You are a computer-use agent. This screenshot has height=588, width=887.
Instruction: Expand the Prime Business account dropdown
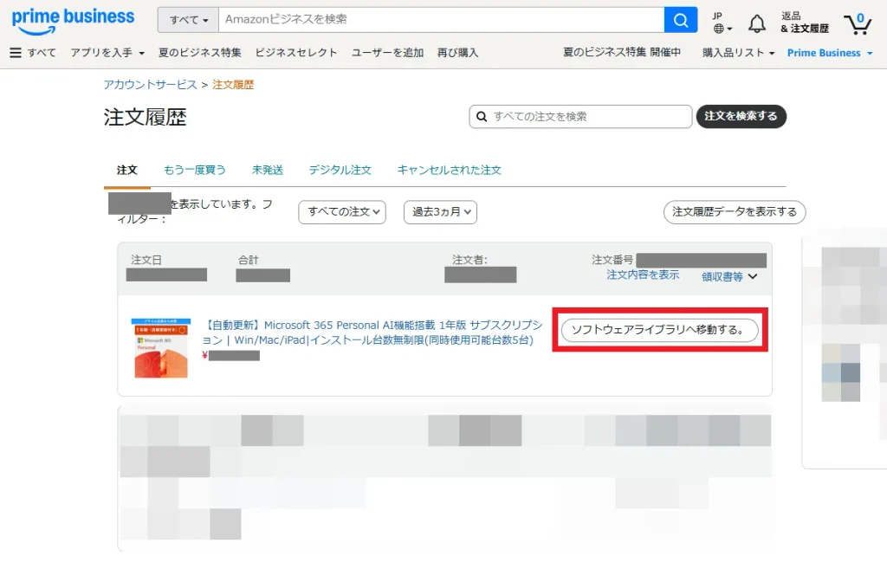pyautogui.click(x=829, y=53)
